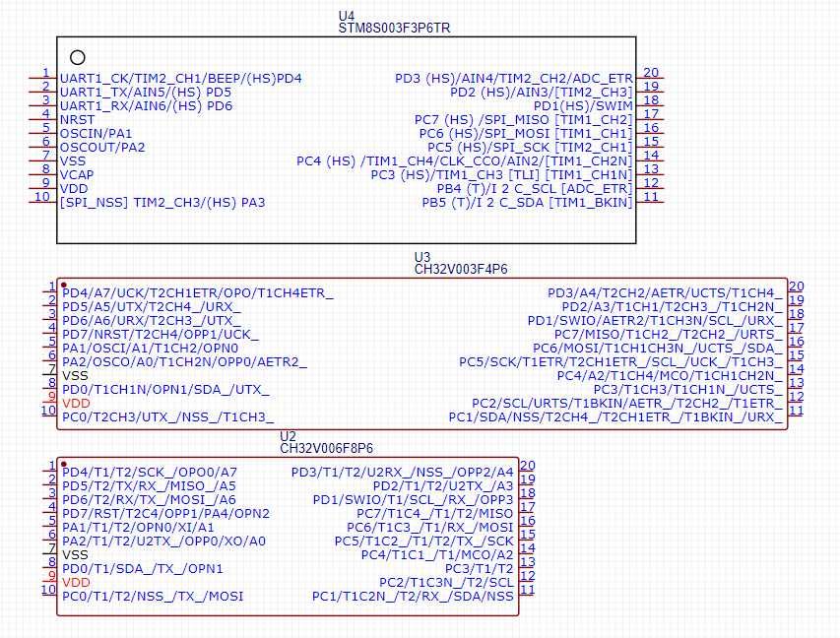This screenshot has width=840, height=638.
Task: Click the U2 pin-1 dot marker
Action: 64,464
